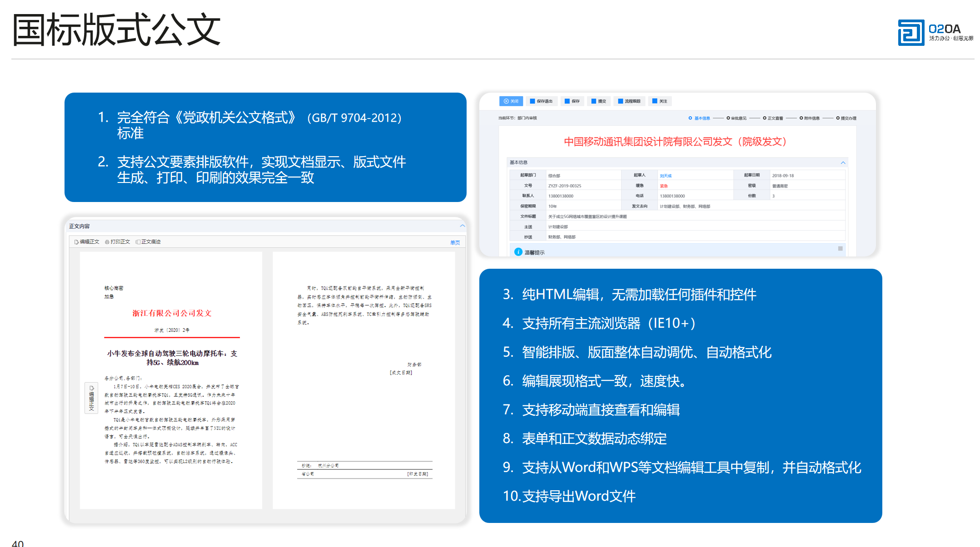Click the 财务部 signature on the second page
This screenshot has width=980, height=547.
(x=414, y=365)
